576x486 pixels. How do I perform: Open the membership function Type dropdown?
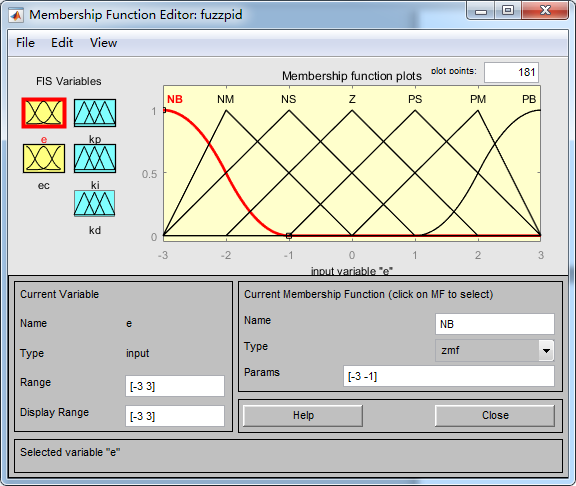coord(494,350)
